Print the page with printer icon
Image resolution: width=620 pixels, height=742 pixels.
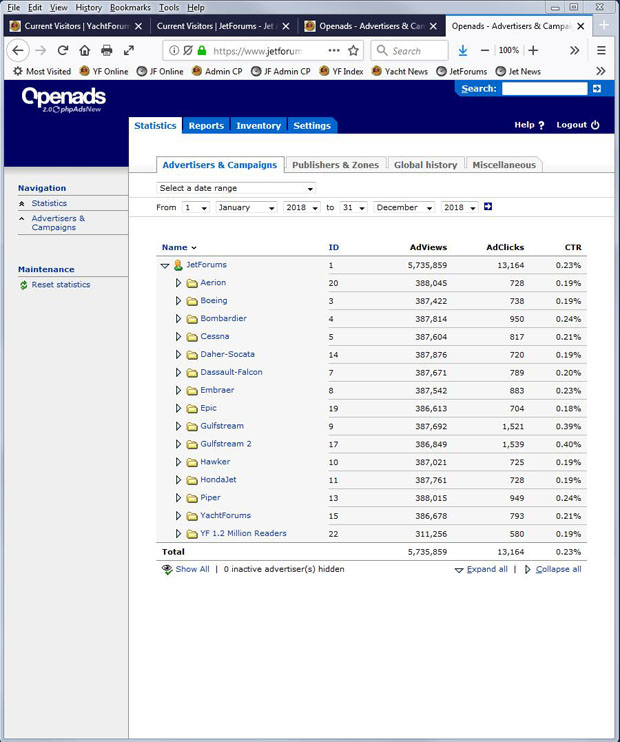107,50
